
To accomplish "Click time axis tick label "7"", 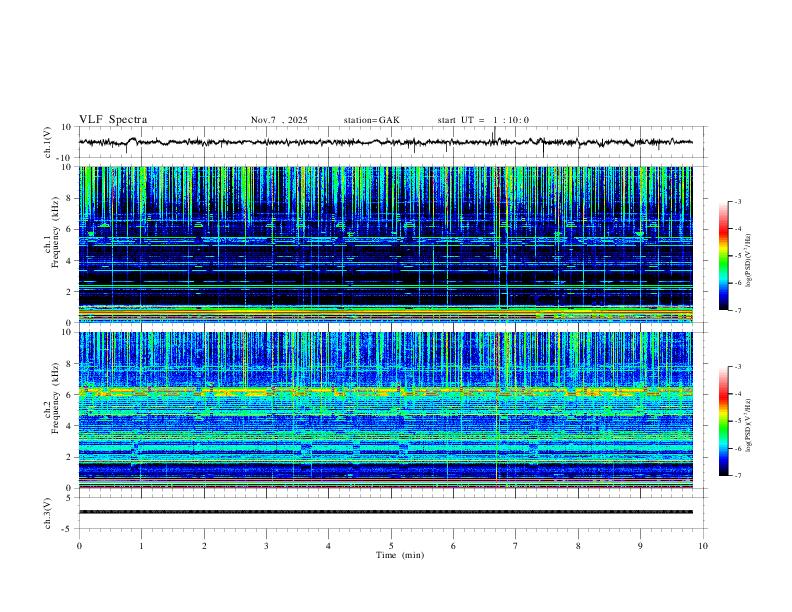I will click(x=516, y=546).
